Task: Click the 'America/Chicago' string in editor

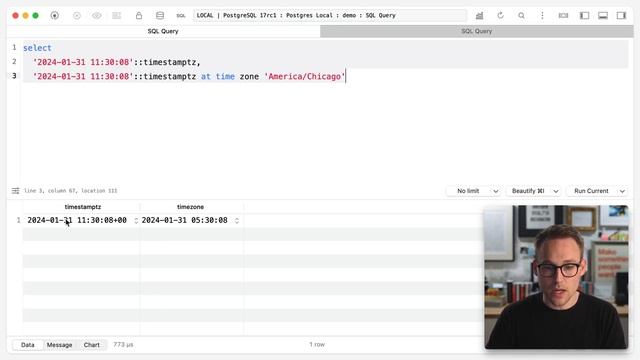Action: pyautogui.click(x=304, y=76)
